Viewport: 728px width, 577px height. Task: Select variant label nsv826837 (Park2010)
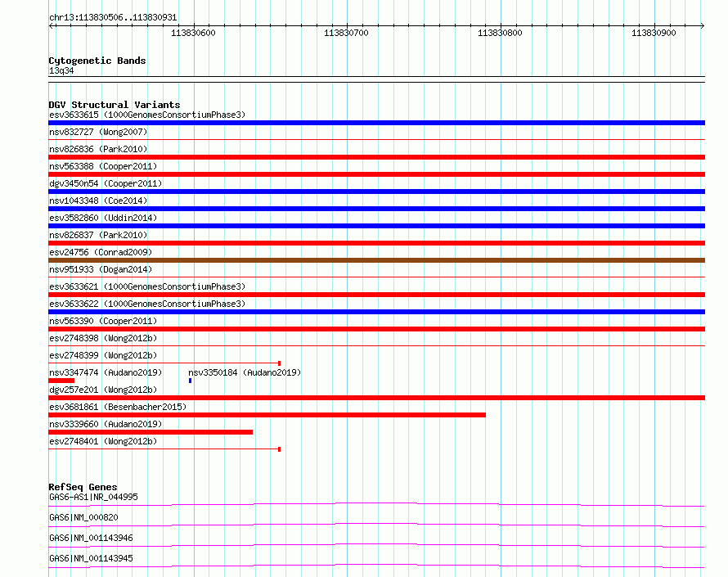pyautogui.click(x=98, y=235)
